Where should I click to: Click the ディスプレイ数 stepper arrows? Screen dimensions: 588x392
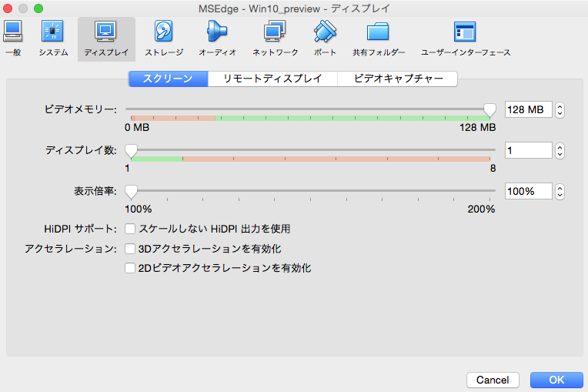point(560,151)
